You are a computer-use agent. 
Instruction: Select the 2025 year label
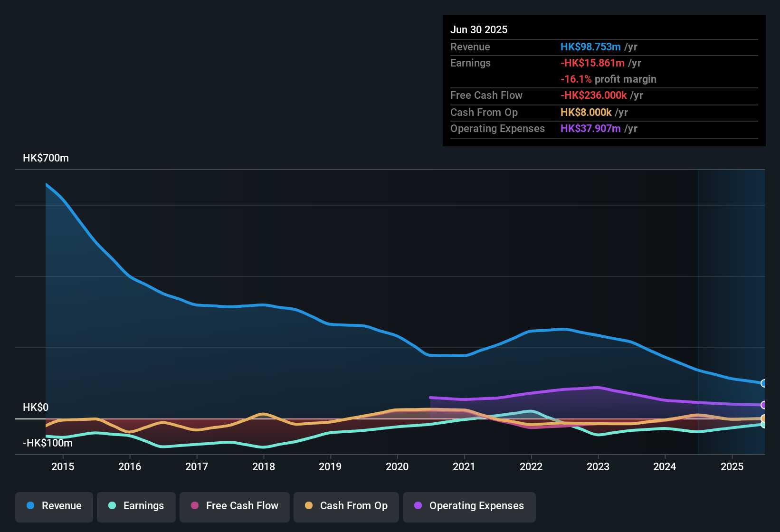[732, 467]
